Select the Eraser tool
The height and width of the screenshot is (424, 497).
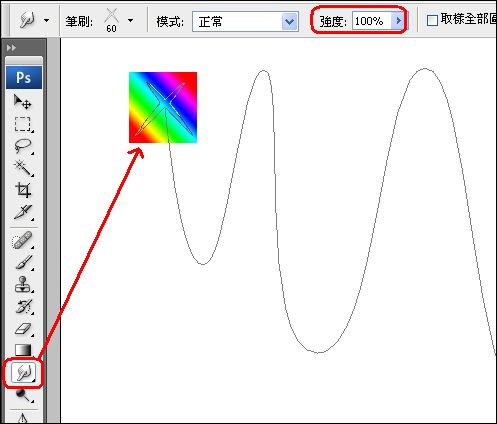pyautogui.click(x=23, y=329)
